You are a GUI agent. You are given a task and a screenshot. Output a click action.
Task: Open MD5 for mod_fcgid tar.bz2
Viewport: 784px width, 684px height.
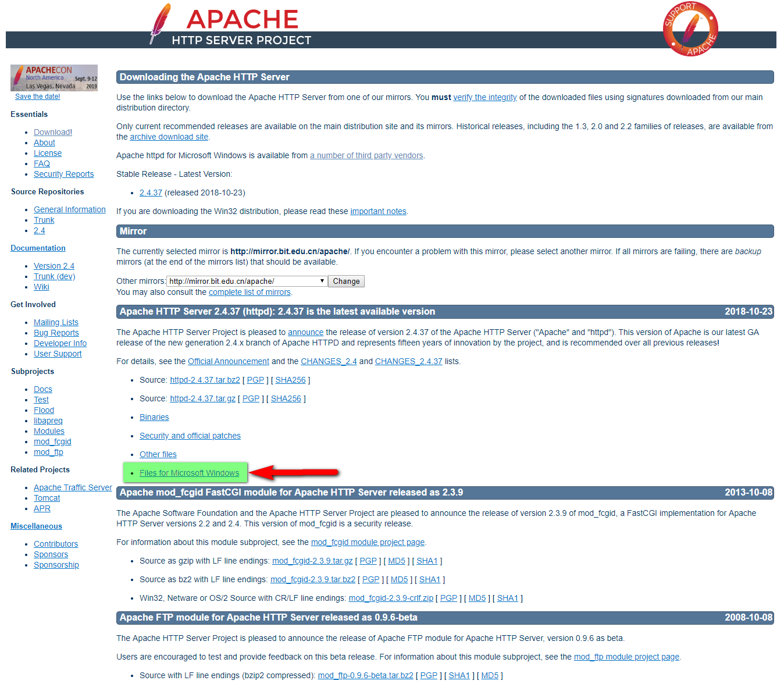click(x=399, y=579)
